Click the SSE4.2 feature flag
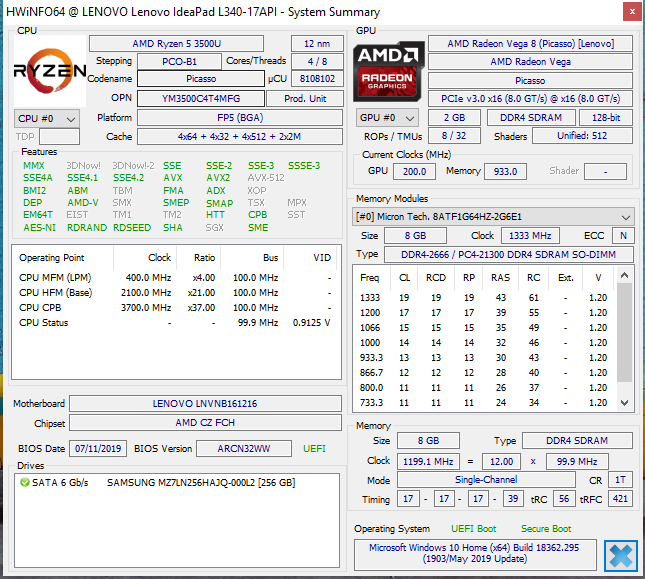This screenshot has height=579, width=645. click(128, 178)
